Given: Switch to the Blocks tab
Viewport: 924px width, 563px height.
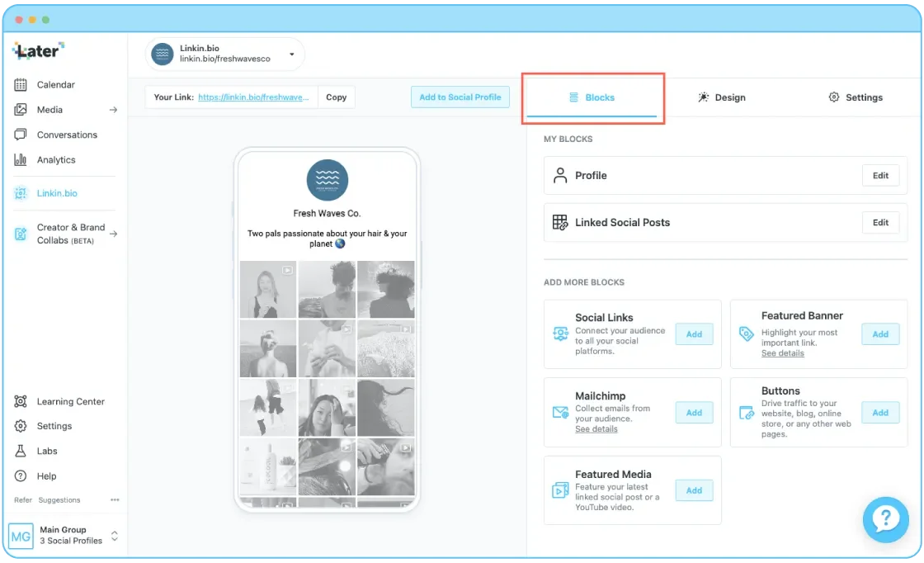Looking at the screenshot, I should pos(592,97).
